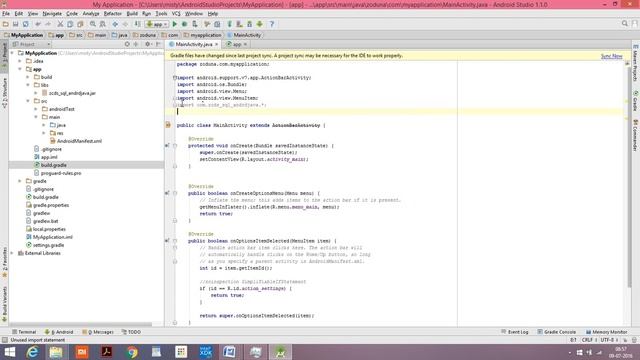Toggle the Structure tool window side tab
640x360 pixels.
pos(4,93)
